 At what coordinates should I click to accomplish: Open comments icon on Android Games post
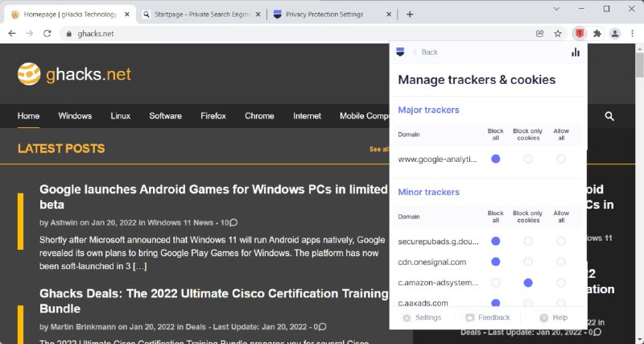coord(233,223)
